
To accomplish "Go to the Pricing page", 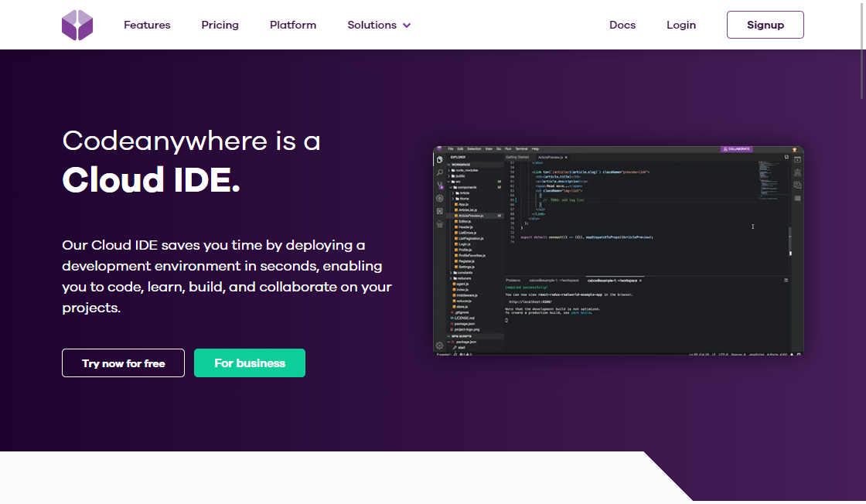I will 220,25.
